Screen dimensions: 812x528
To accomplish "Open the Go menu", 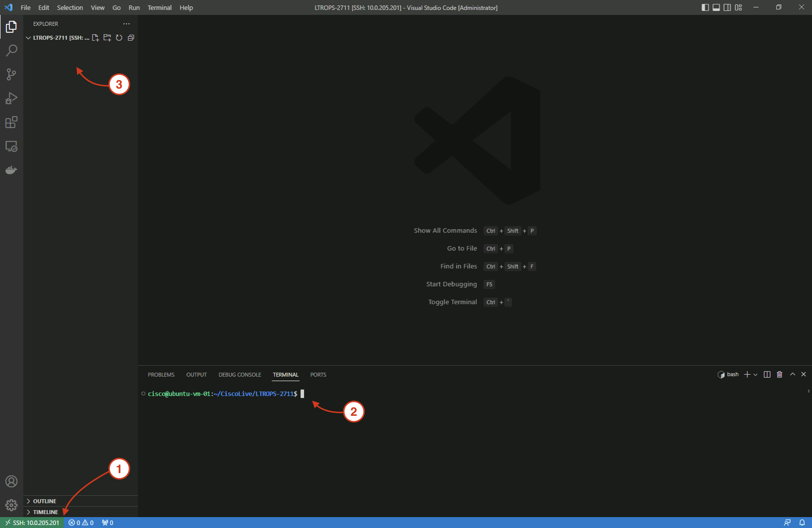I will click(x=116, y=7).
